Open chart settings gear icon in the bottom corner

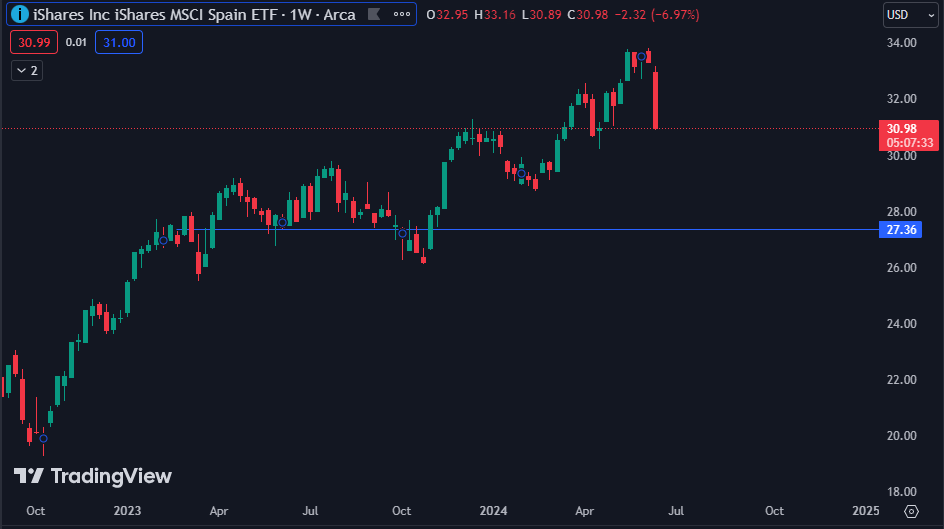911,511
